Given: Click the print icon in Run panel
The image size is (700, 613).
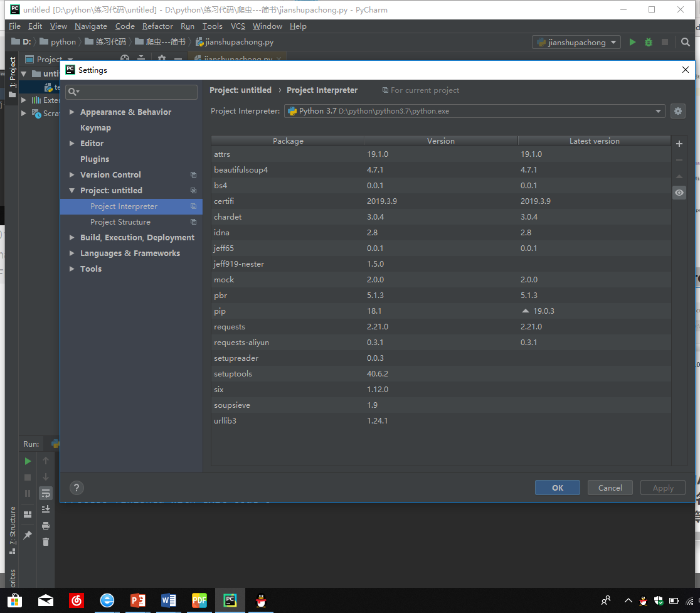Looking at the screenshot, I should (x=46, y=526).
